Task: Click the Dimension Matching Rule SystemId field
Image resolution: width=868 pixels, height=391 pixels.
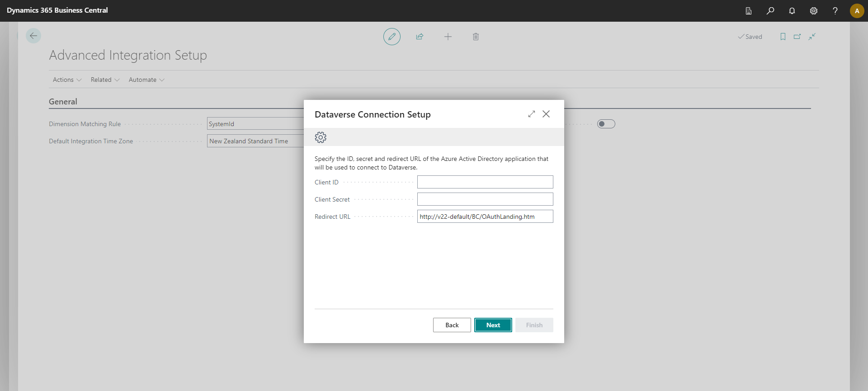Action: [255, 124]
